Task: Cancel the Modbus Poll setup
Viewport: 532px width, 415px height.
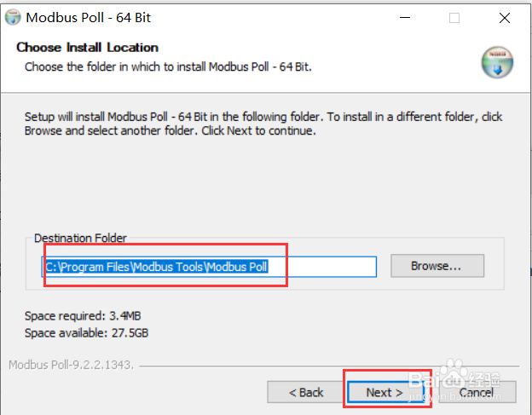Action: click(x=477, y=392)
